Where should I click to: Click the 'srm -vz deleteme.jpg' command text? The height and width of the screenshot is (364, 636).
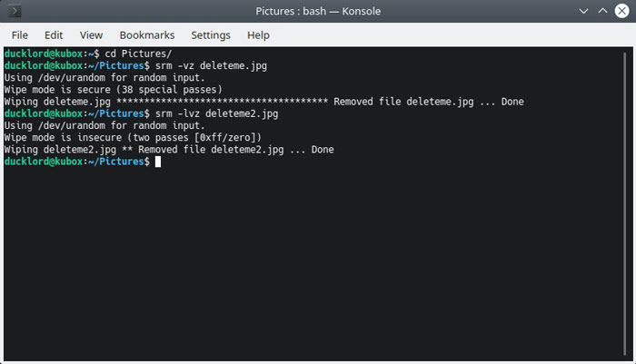pos(211,65)
